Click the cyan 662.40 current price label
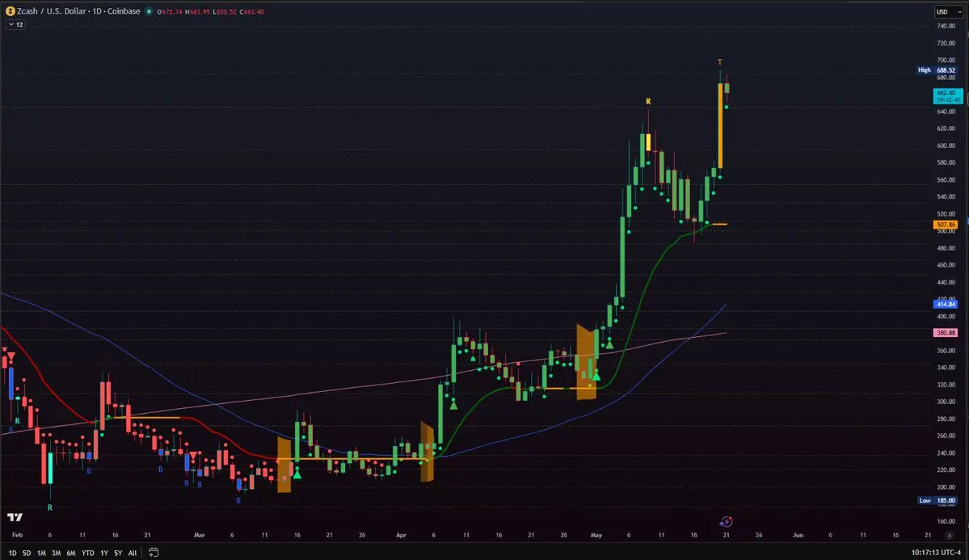Viewport: 969px width, 560px height. point(947,96)
